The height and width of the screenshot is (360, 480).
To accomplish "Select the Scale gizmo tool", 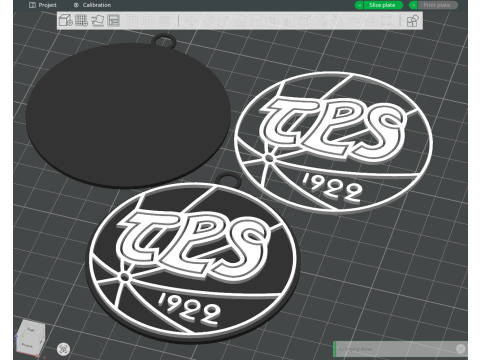I will pos(224,21).
